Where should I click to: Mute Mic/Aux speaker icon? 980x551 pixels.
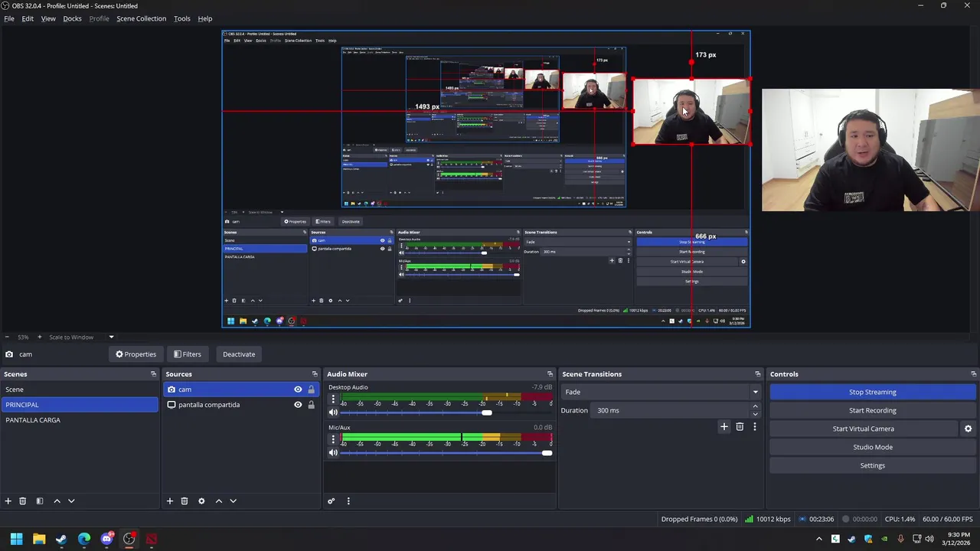[x=333, y=453]
